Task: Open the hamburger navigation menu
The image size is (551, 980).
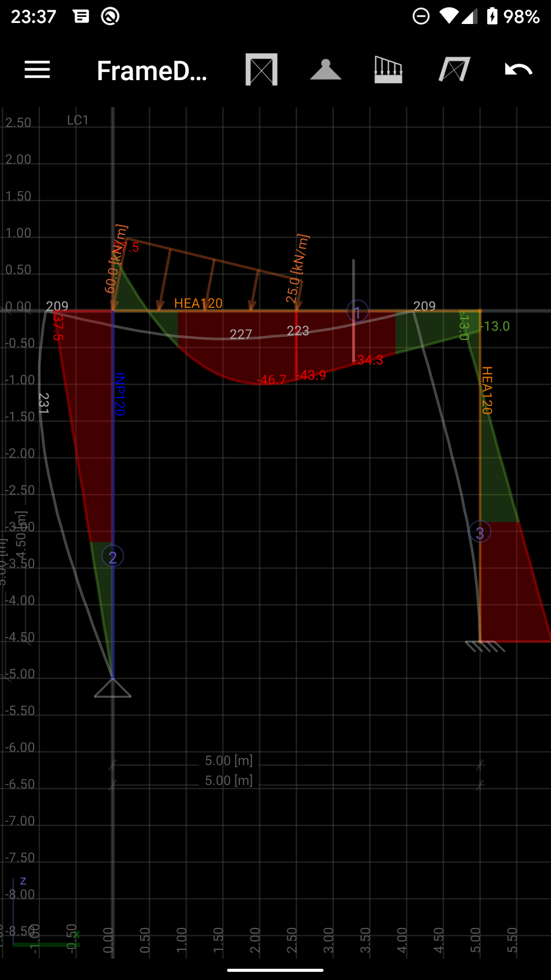Action: (x=37, y=70)
